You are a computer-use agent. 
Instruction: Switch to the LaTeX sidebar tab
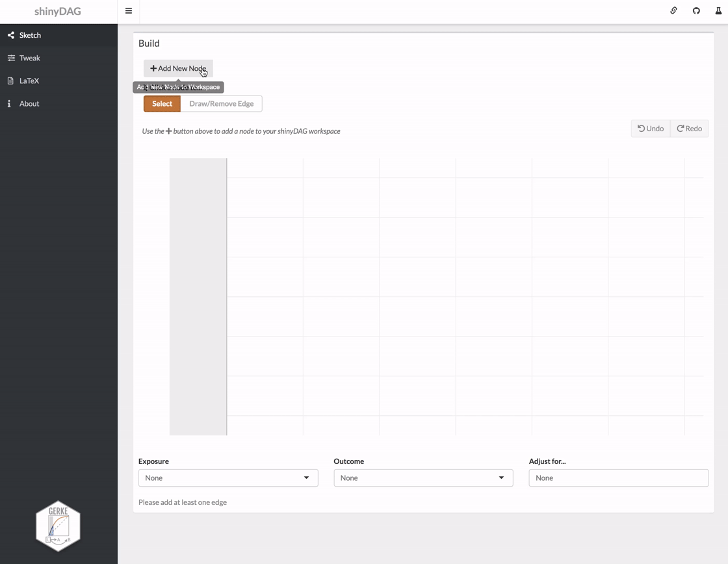[x=58, y=81]
